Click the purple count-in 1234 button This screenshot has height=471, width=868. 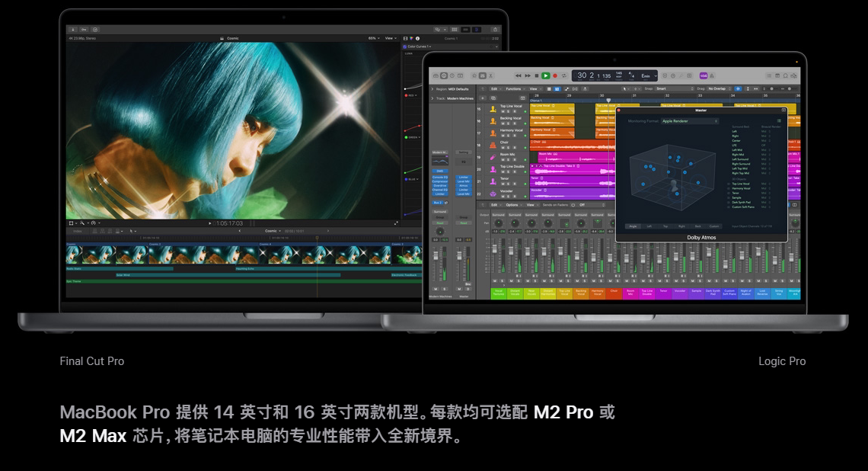click(x=703, y=75)
